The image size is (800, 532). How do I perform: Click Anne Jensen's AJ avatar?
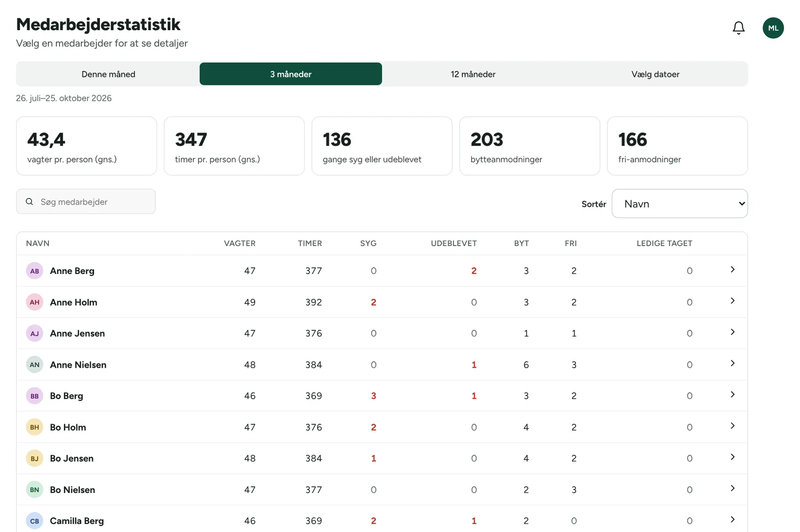[35, 333]
